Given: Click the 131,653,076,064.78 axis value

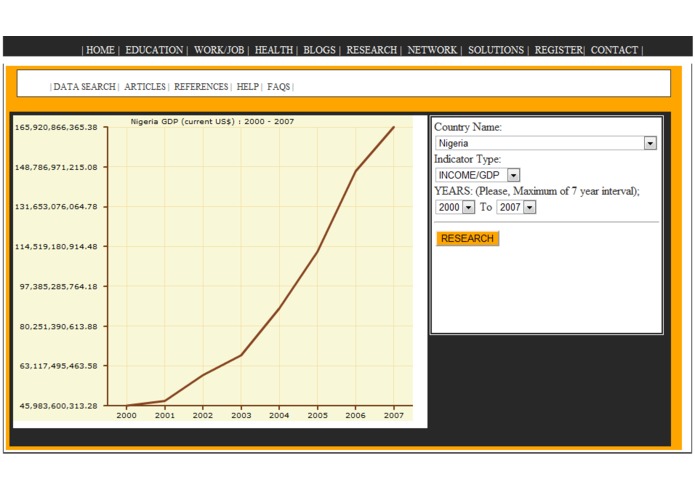Looking at the screenshot, I should pos(56,207).
